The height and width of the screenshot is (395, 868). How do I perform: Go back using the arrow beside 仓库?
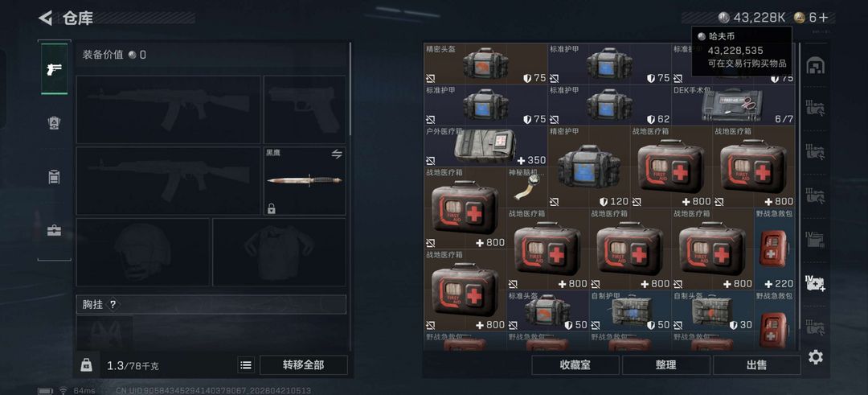point(45,18)
